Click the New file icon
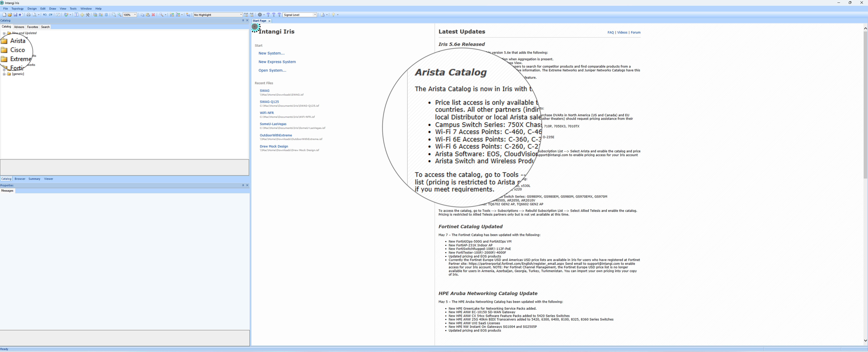 click(4, 15)
